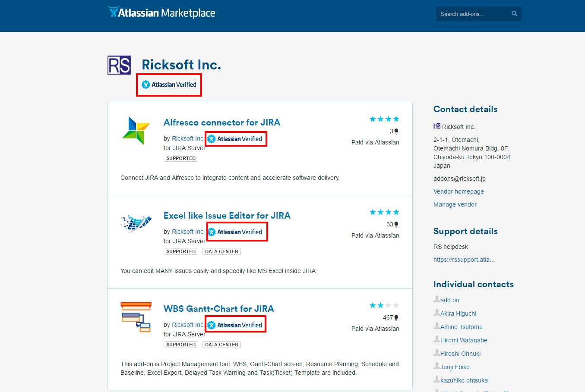Click the Ricksoft Inc. page heading
This screenshot has width=585, height=392.
point(181,65)
